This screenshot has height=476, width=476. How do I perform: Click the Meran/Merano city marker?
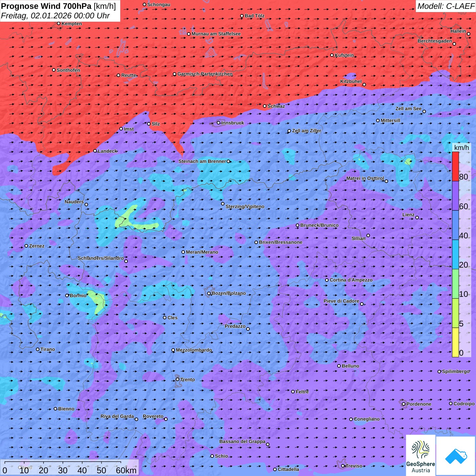pyautogui.click(x=183, y=252)
